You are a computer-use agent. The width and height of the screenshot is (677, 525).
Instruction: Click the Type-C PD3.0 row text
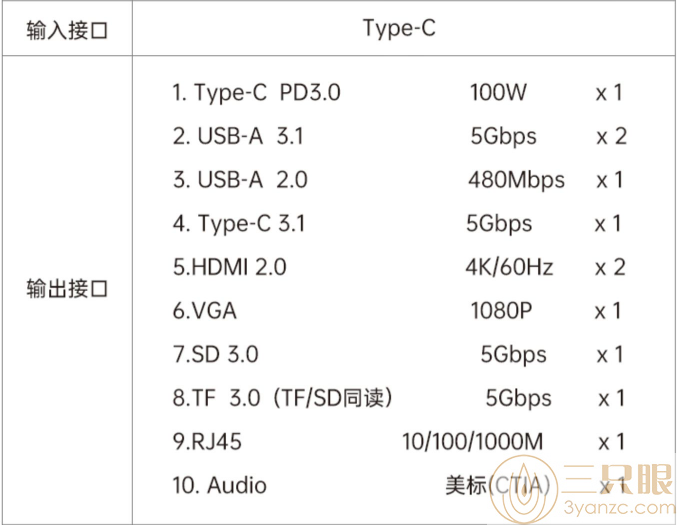click(x=256, y=93)
